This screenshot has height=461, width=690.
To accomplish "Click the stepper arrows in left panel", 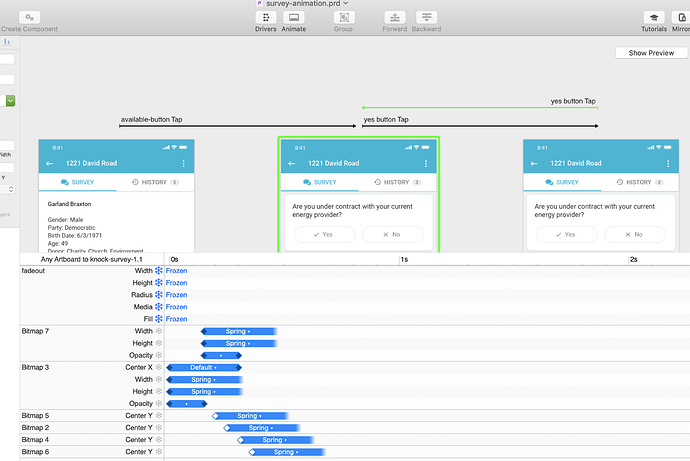I will [x=11, y=189].
